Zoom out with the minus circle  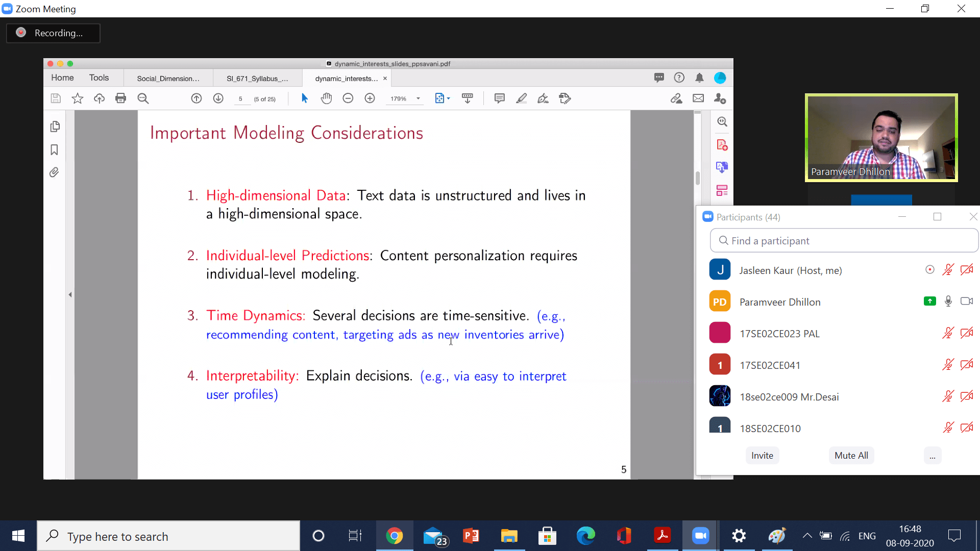pos(348,98)
